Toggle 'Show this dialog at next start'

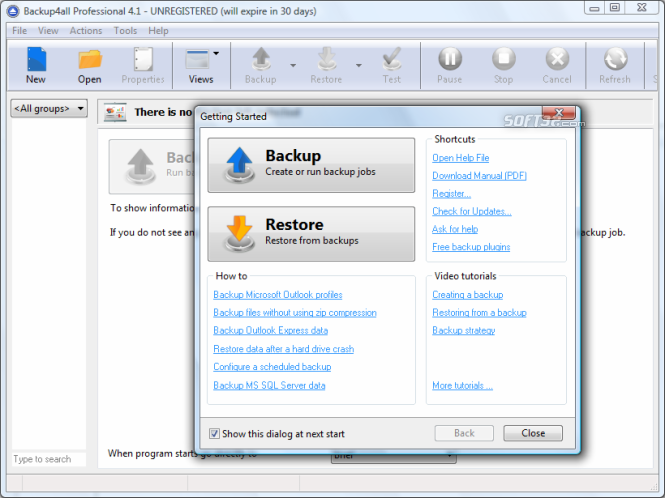click(x=214, y=434)
